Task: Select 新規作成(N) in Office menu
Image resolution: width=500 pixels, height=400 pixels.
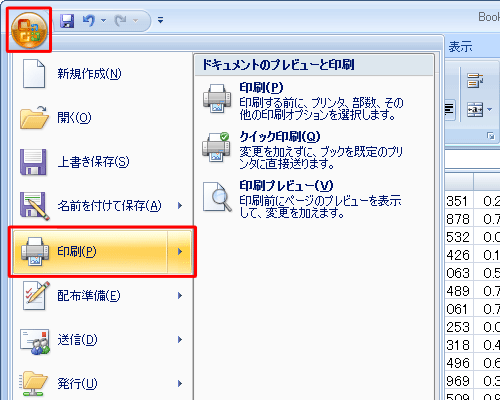Action: 103,74
